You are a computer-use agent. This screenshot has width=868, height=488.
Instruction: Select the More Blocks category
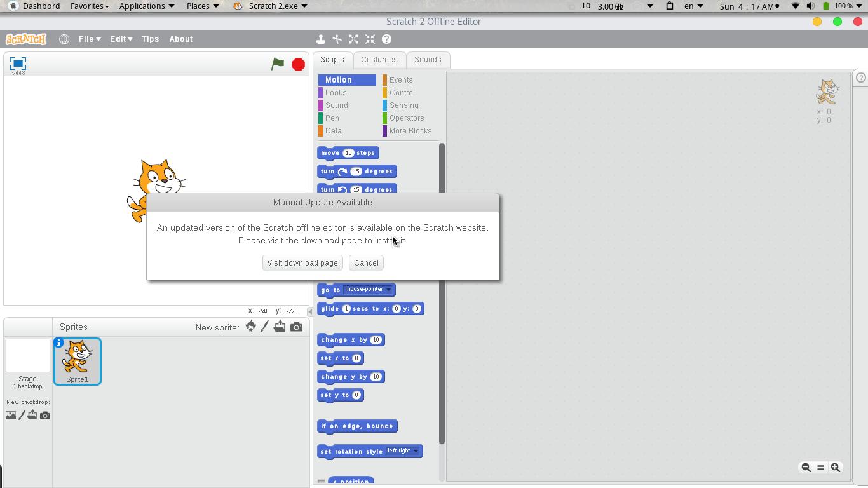tap(410, 131)
